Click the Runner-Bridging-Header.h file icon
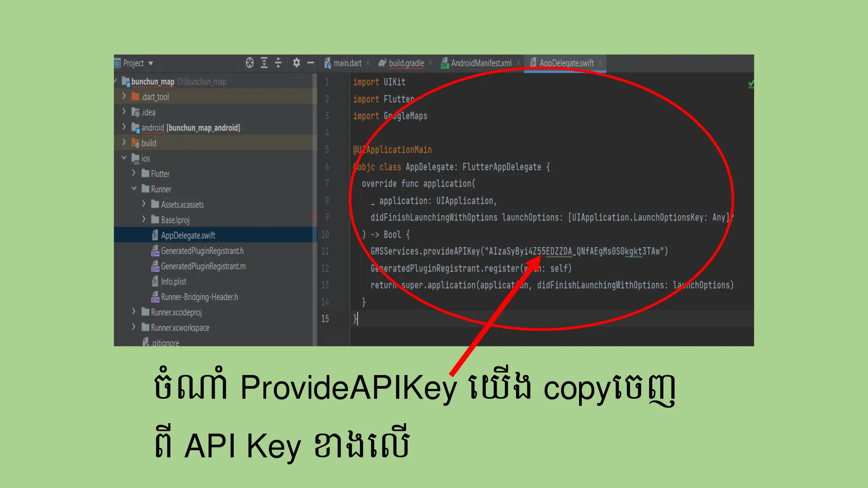Screen dimensions: 868x488 [155, 297]
